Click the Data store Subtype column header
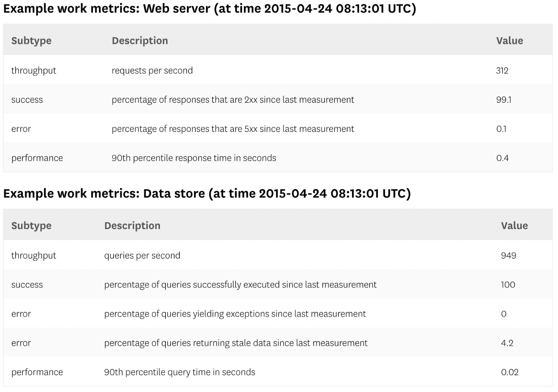The image size is (558, 392). [31, 225]
